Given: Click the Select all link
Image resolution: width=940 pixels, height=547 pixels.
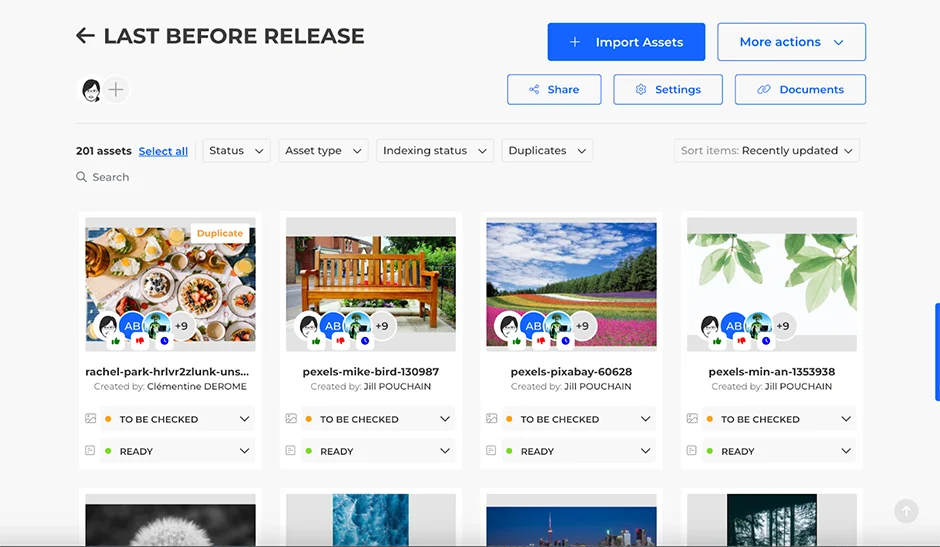Looking at the screenshot, I should [x=163, y=151].
